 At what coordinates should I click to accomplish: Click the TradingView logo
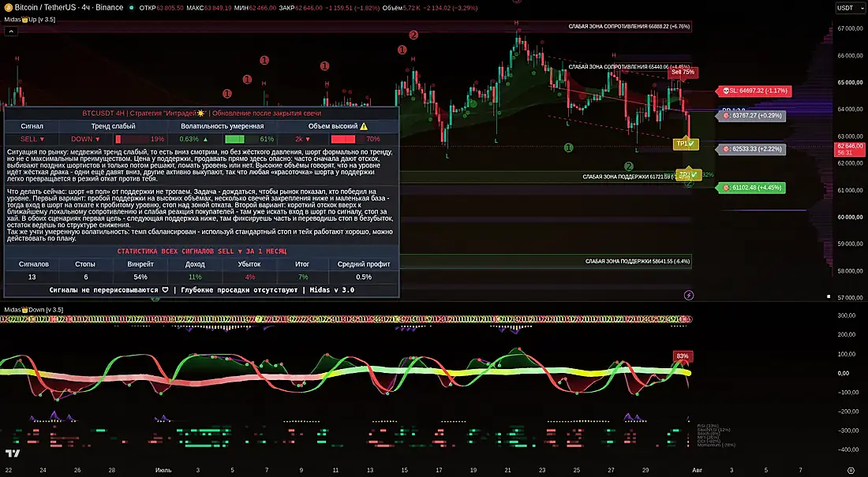[13, 454]
